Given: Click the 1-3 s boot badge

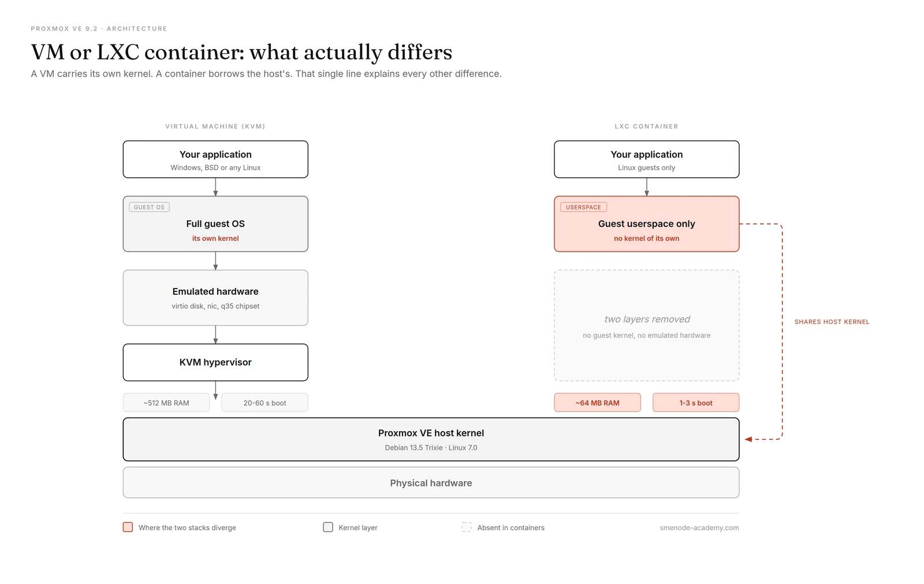Looking at the screenshot, I should pos(696,403).
